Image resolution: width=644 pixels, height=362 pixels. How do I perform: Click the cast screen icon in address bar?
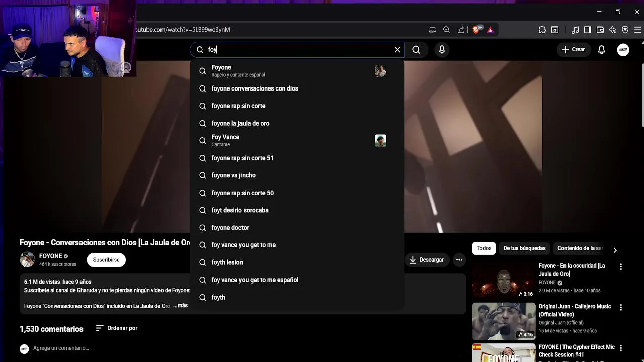[x=432, y=30]
